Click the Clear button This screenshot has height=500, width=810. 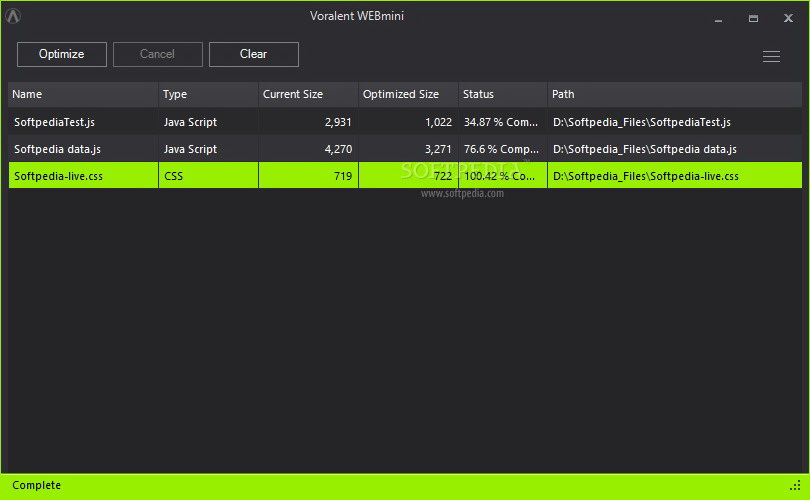tap(254, 54)
